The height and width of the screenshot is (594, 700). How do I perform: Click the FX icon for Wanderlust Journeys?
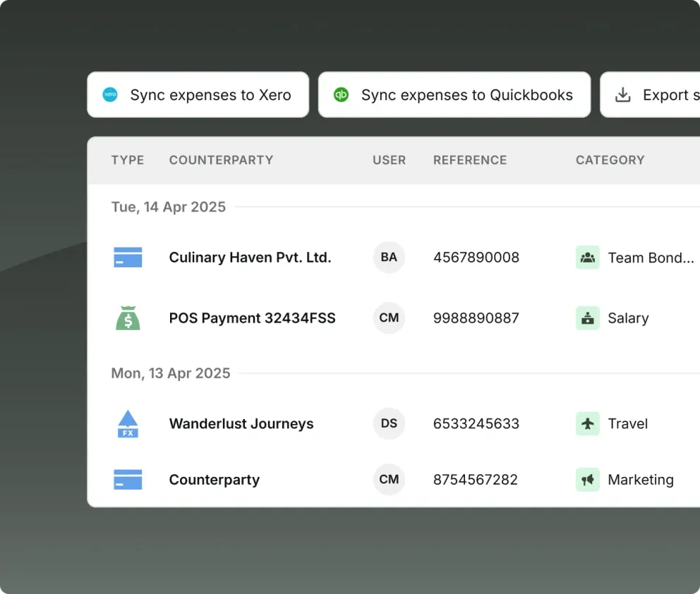click(x=128, y=423)
